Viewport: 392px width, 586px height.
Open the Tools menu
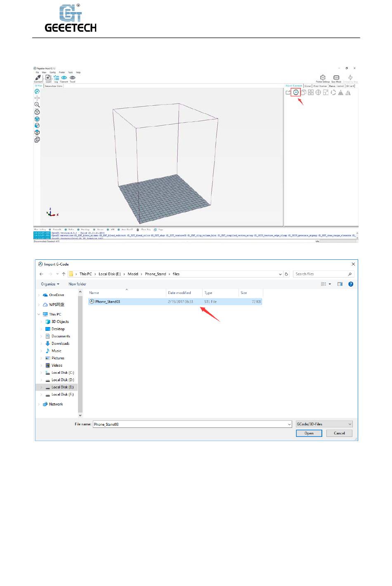click(71, 72)
